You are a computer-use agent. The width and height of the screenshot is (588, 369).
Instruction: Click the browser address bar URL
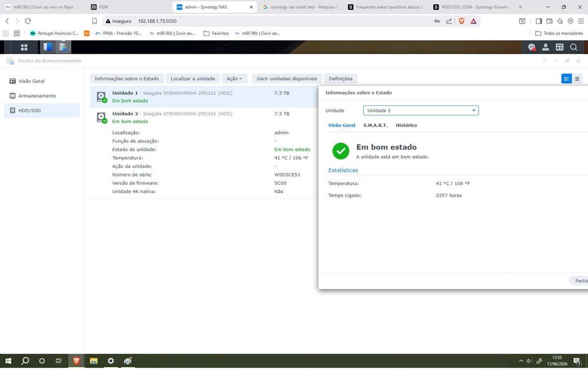[157, 21]
